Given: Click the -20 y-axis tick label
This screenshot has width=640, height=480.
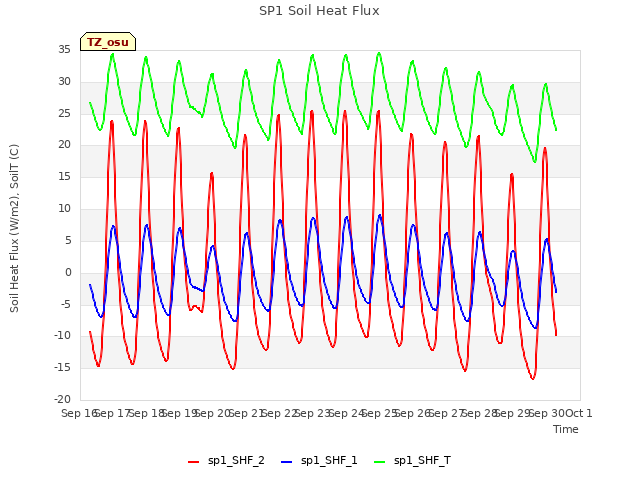Looking at the screenshot, I should 62,399.
